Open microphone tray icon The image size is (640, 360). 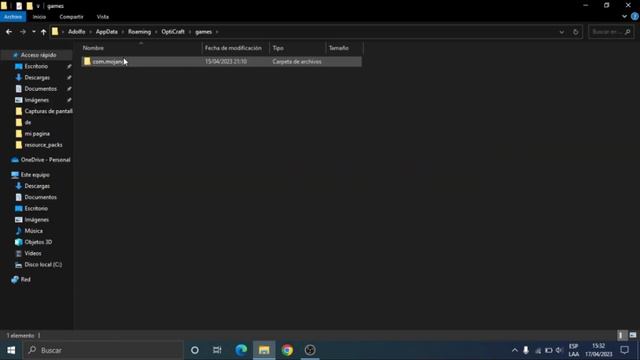(526, 350)
